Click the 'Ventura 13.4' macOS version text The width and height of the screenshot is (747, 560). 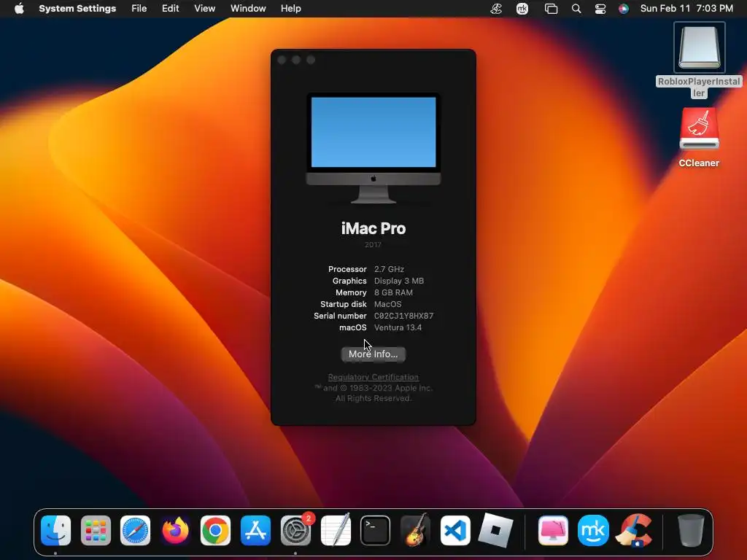coord(398,327)
